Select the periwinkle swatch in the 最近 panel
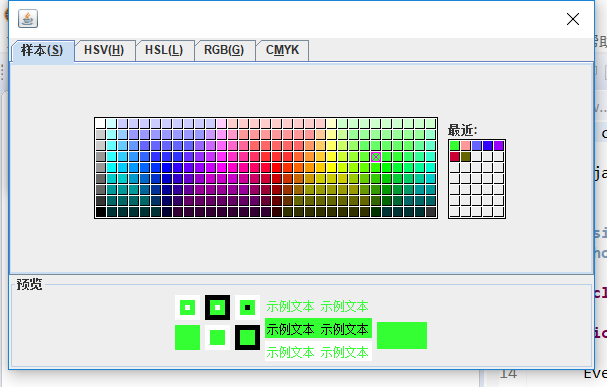 (477, 146)
